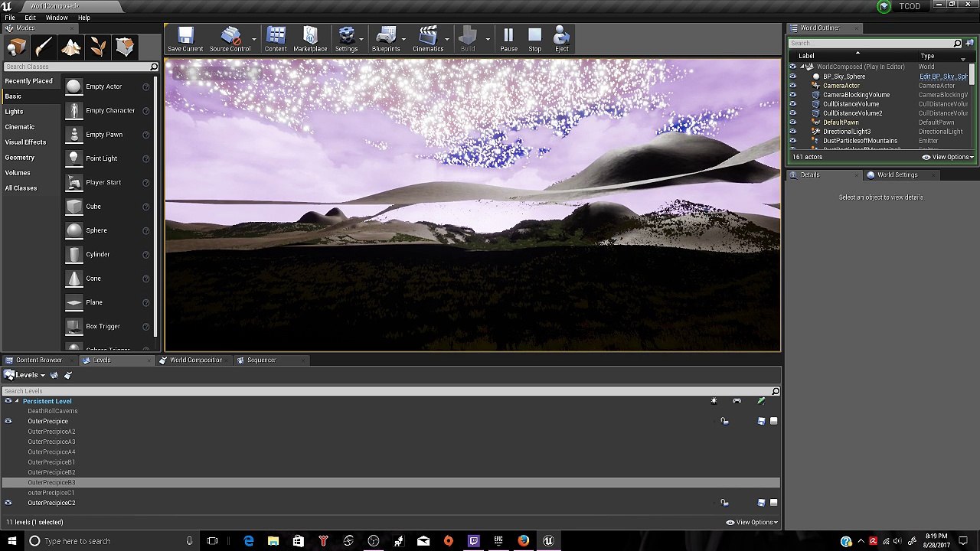Collapse the Persistent Level tree

click(x=17, y=401)
